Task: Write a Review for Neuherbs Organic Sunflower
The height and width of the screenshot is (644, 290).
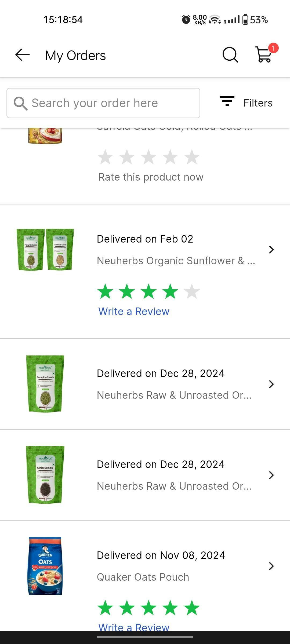Action: pos(134,312)
